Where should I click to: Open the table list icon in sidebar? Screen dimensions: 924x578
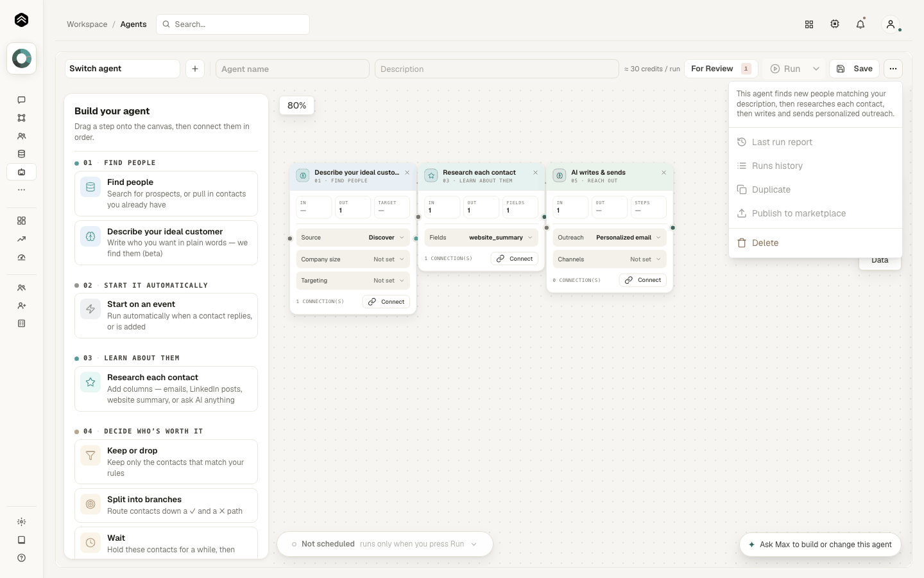pos(21,324)
